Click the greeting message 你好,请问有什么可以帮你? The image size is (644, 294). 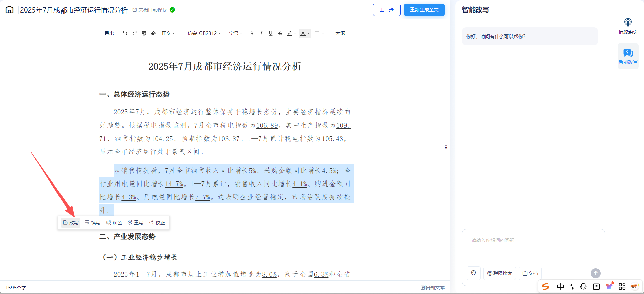tap(496, 36)
